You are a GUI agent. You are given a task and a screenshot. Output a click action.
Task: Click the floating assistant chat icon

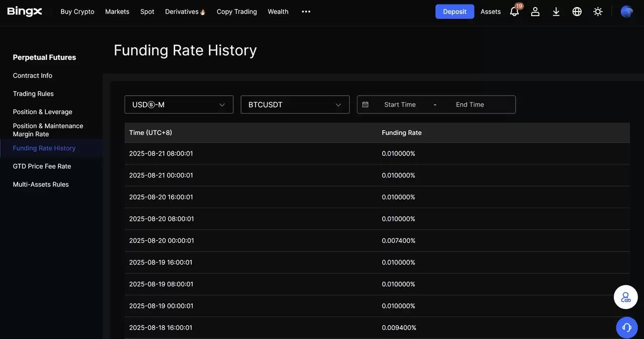(x=626, y=297)
